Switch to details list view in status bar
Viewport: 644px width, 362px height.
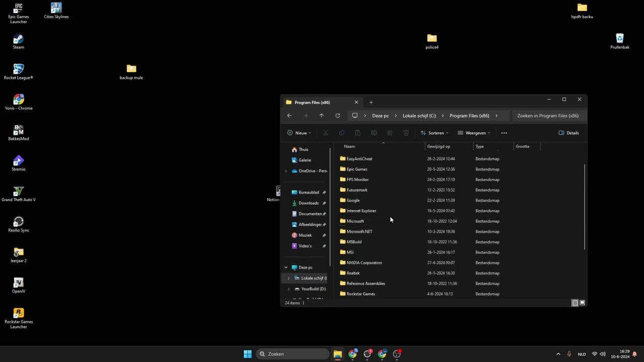tap(575, 303)
